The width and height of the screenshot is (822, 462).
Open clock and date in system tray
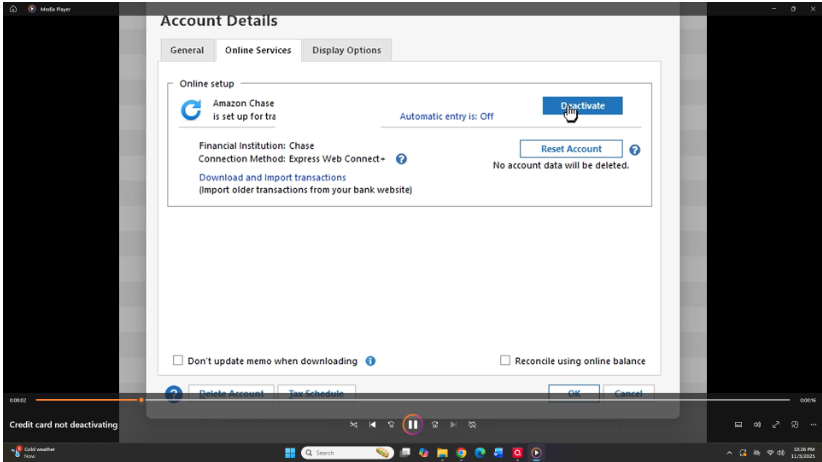click(804, 453)
